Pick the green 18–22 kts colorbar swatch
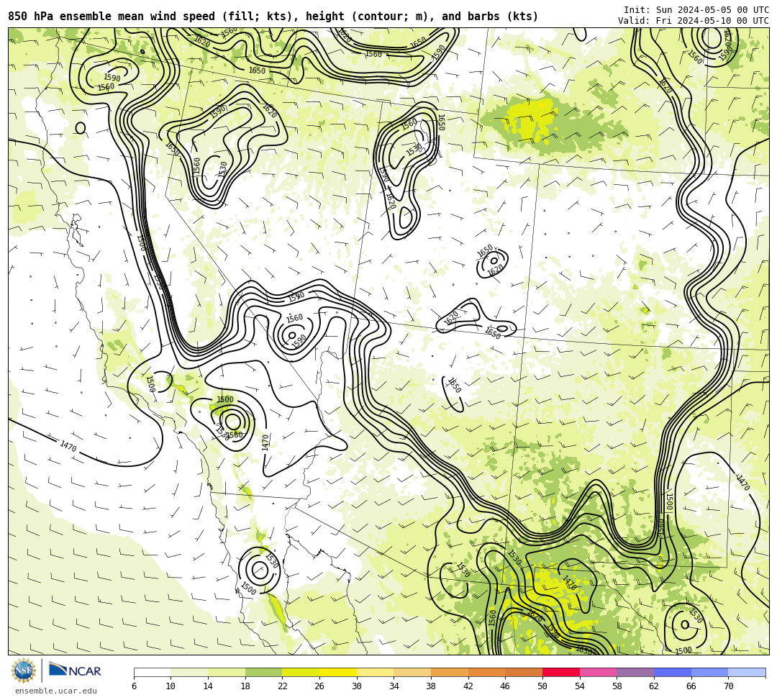The image size is (777, 700). [x=263, y=672]
